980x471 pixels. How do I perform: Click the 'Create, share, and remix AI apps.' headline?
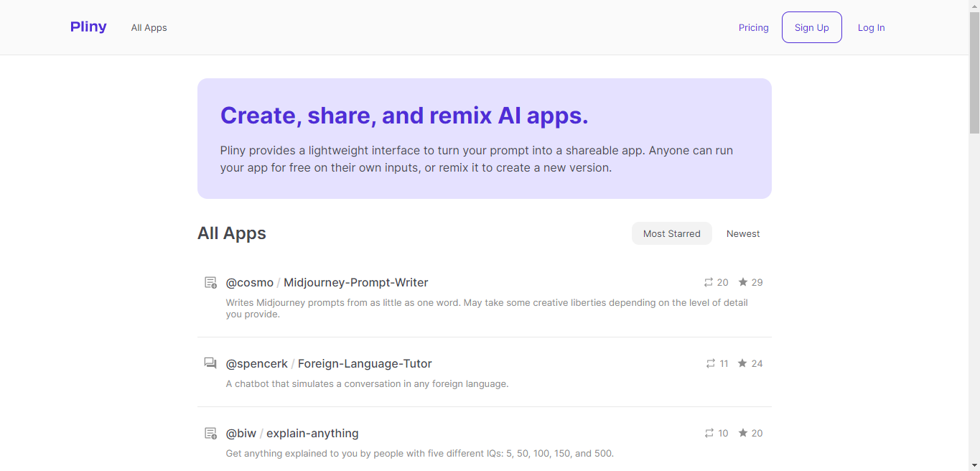[404, 116]
